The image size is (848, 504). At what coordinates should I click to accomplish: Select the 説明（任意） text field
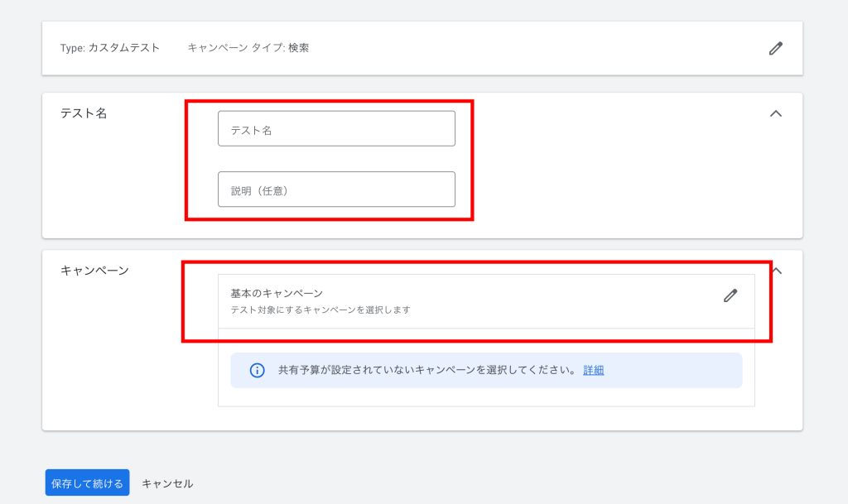[x=335, y=189]
